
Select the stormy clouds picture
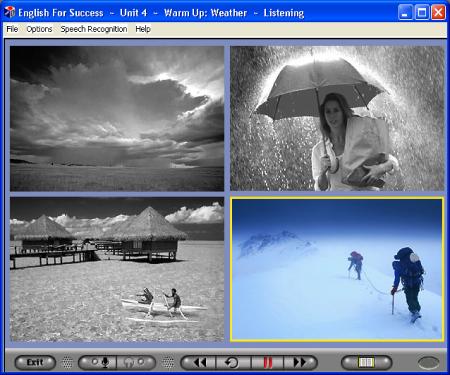tap(117, 118)
